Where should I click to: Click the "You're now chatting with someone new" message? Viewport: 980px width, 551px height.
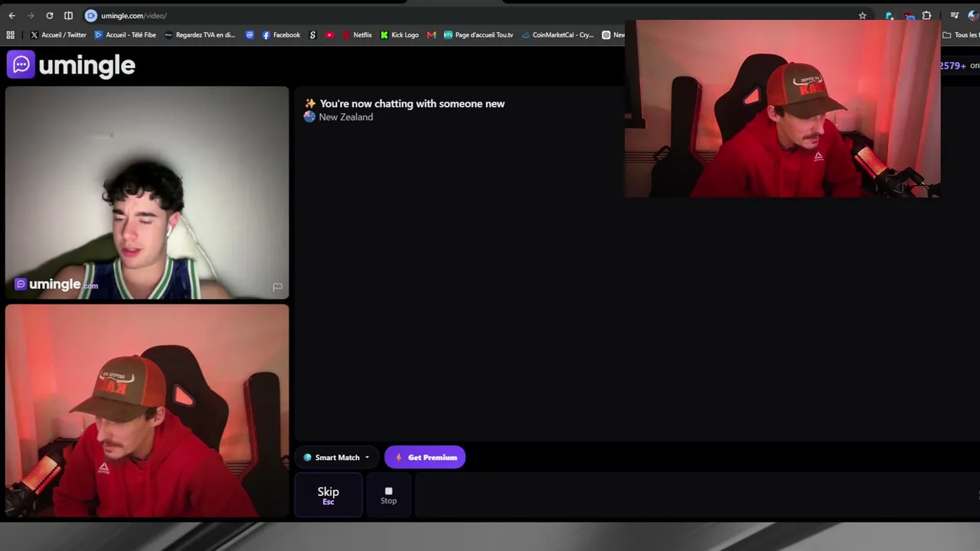(x=412, y=103)
